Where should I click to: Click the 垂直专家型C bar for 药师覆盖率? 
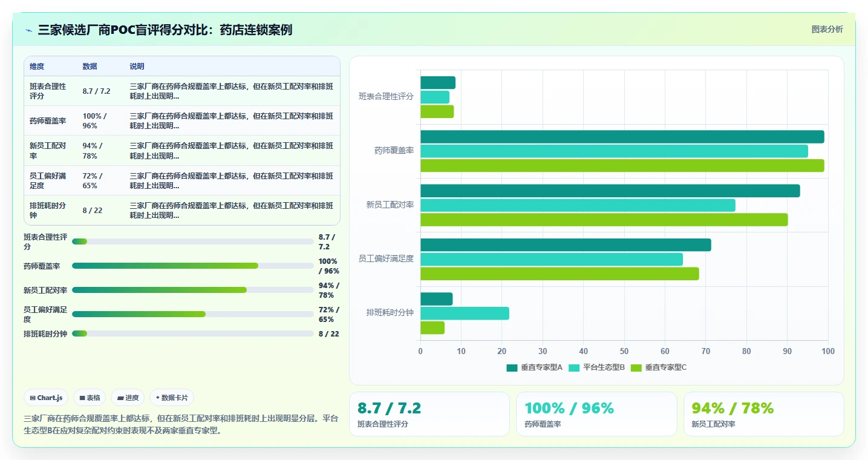622,165
